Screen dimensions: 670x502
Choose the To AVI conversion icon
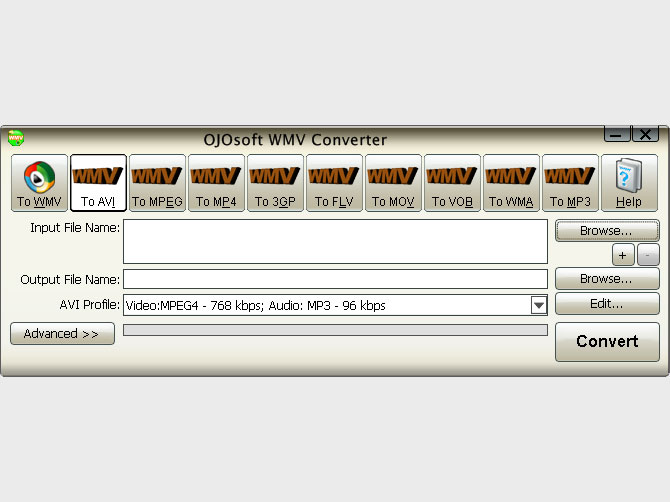point(98,183)
